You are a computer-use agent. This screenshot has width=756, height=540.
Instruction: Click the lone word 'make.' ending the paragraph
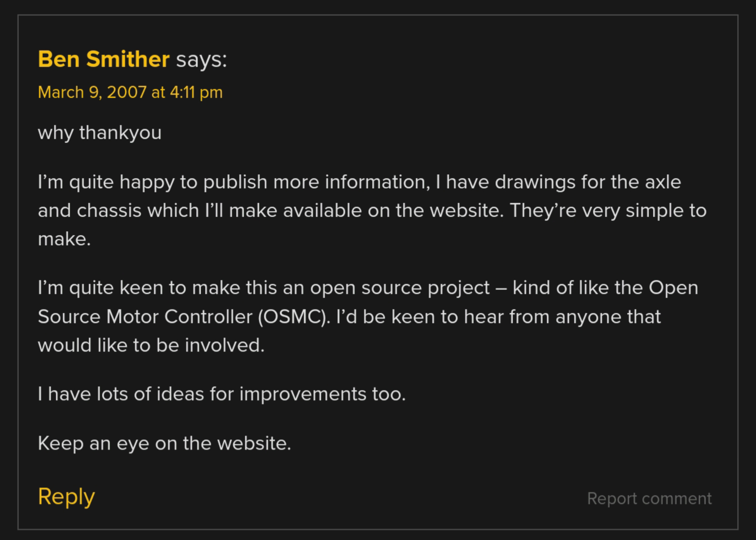tap(64, 239)
